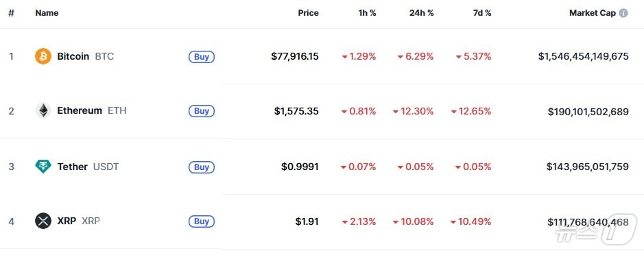Click the Ethereum diamond logo icon
This screenshot has width=644, height=253.
pyautogui.click(x=43, y=110)
